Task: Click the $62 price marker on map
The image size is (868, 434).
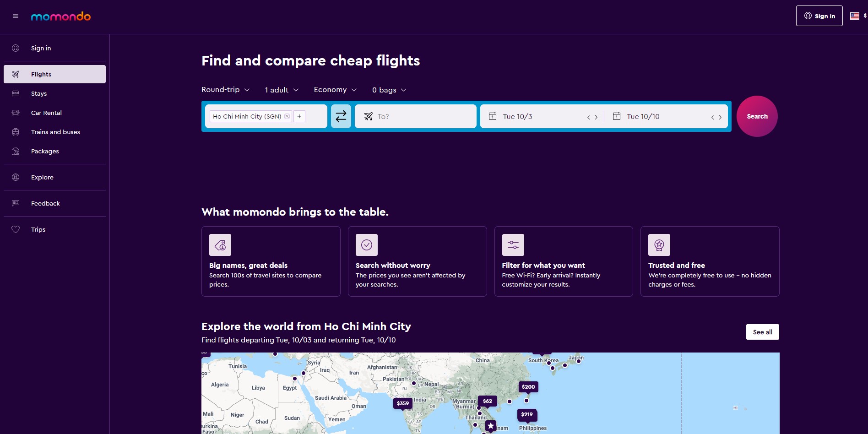Action: (488, 401)
